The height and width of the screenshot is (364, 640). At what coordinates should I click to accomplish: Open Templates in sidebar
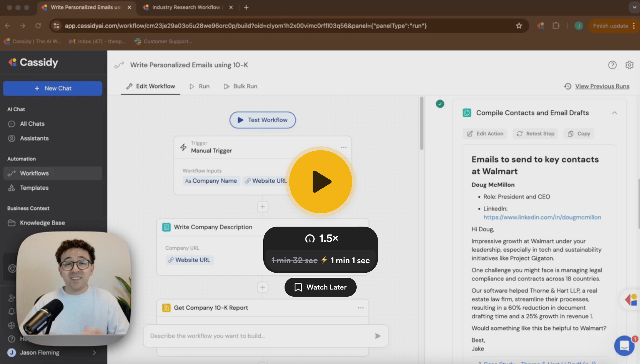pos(53,188)
